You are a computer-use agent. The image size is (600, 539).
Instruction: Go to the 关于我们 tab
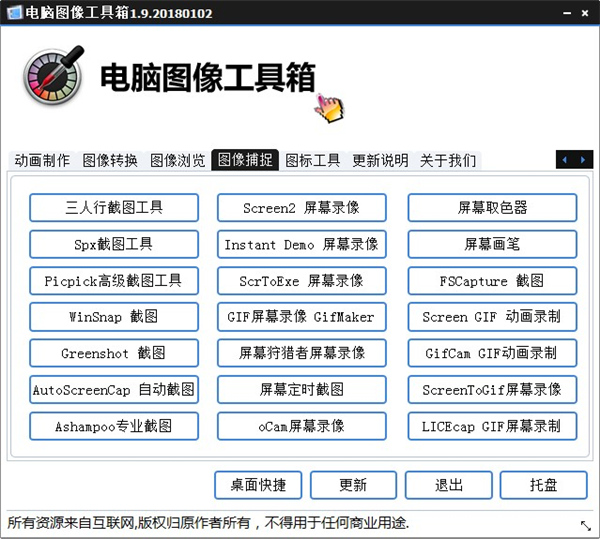pos(447,160)
